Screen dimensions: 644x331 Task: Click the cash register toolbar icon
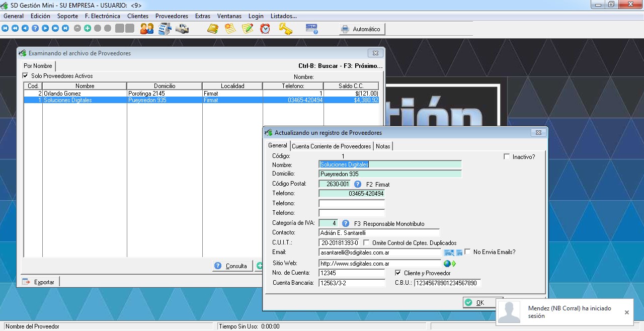165,29
